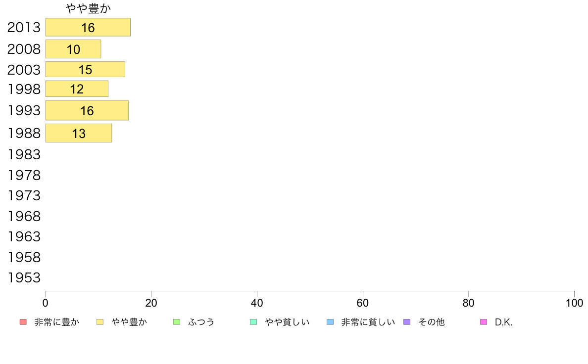Image resolution: width=588 pixels, height=364 pixels.
Task: Select the 2013 bar showing 16
Action: point(88,27)
